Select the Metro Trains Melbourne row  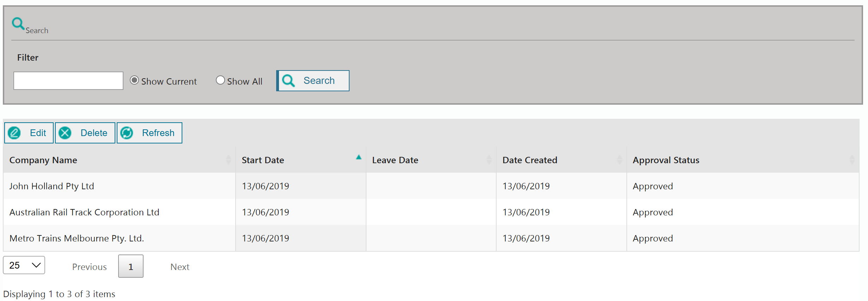(77, 238)
